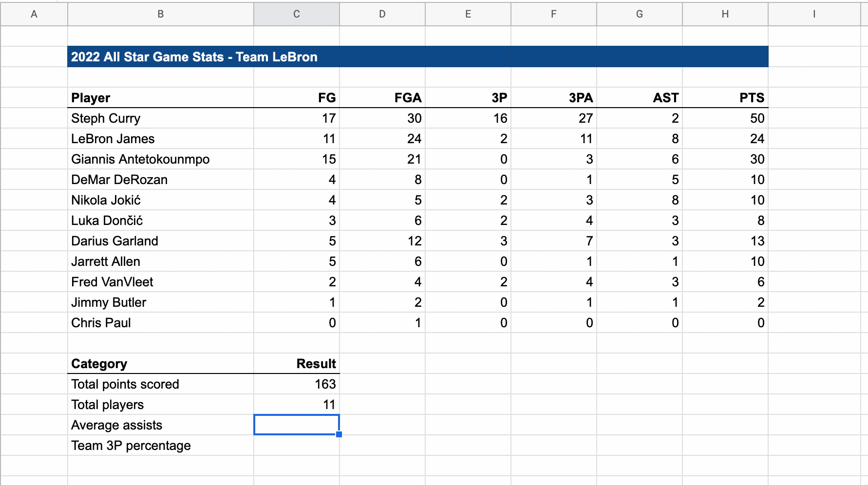
Task: Select column H header
Action: tap(725, 14)
